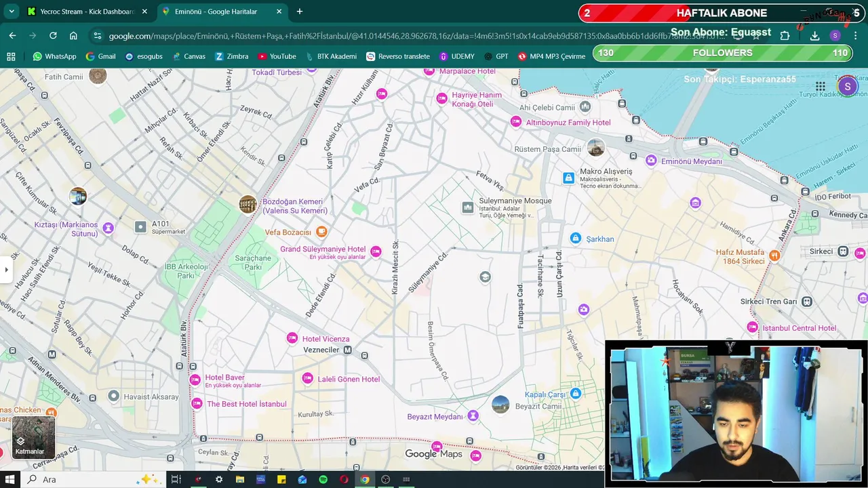Viewport: 868px width, 488px height.
Task: Select the Vefa Bozacısı restaurant pin
Action: pos(322,232)
